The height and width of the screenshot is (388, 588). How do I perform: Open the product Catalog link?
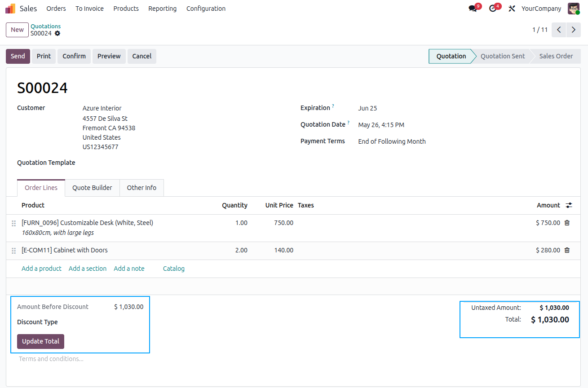pyautogui.click(x=174, y=269)
